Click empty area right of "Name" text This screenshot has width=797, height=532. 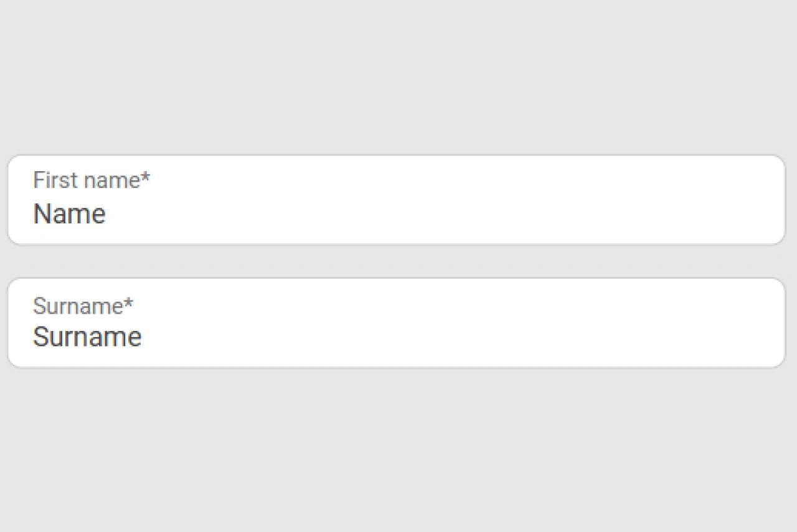tap(436, 214)
